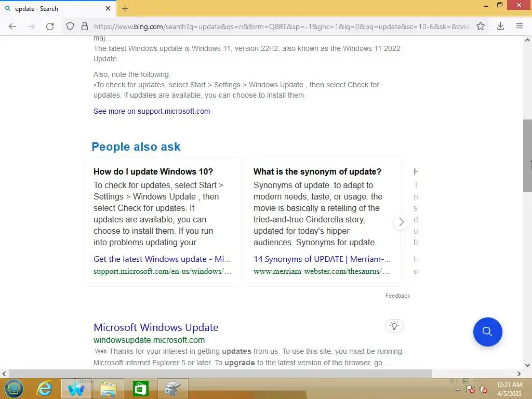Switch to the Waterfox taskbar window
Image resolution: width=532 pixels, height=399 pixels.
[x=76, y=389]
